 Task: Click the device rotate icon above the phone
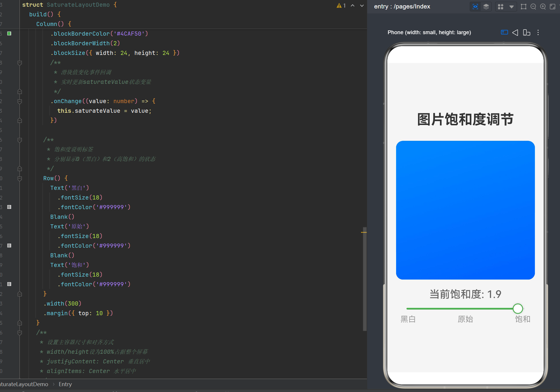click(526, 32)
